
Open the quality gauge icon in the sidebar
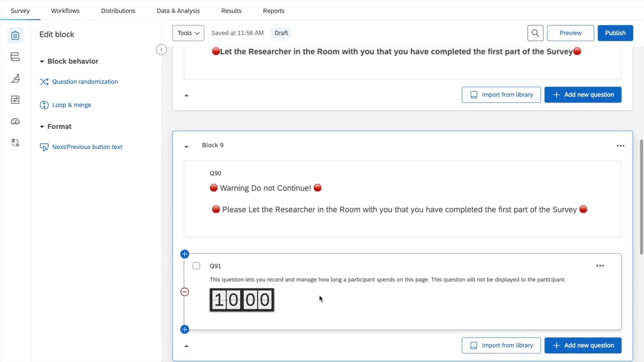(15, 121)
